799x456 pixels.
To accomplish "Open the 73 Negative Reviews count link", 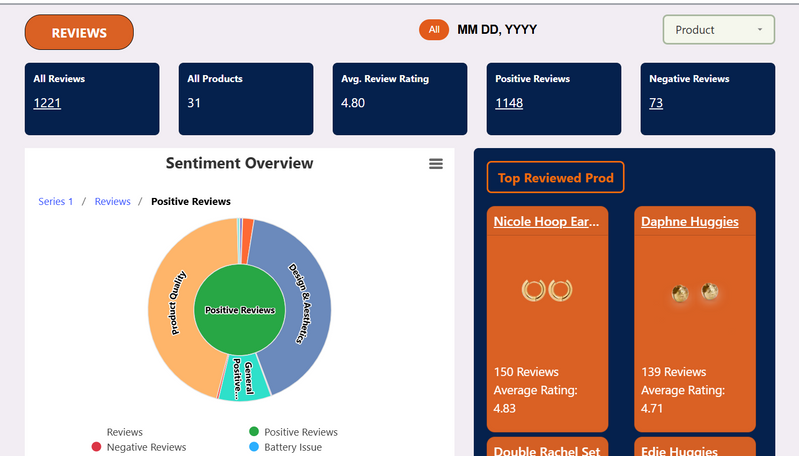I will [656, 103].
